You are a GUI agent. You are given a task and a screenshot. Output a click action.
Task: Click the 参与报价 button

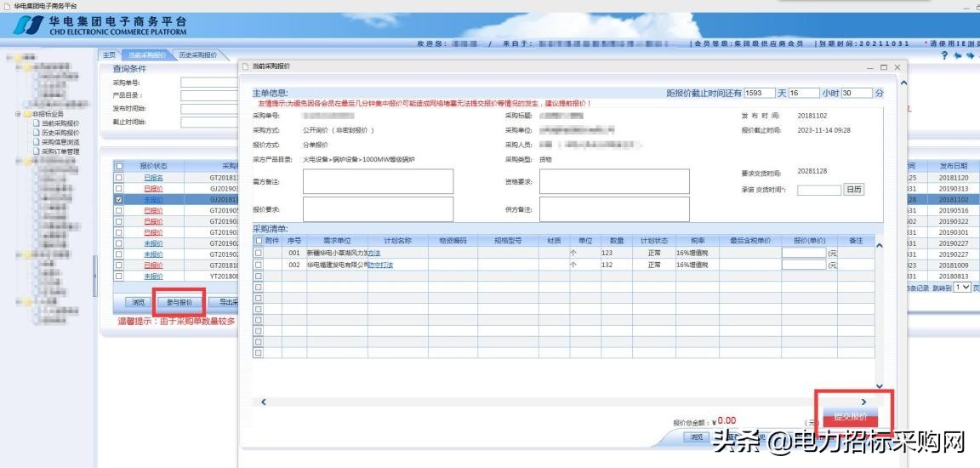(x=179, y=302)
